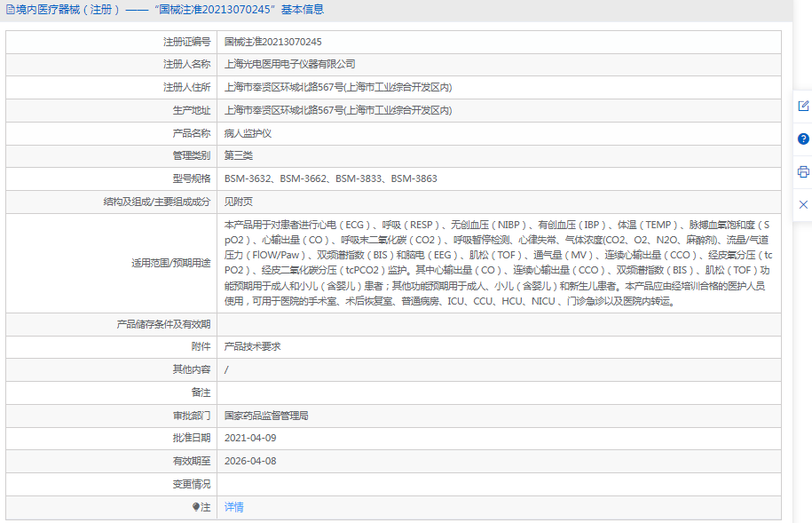Click the close × icon below the printer icon

point(803,203)
